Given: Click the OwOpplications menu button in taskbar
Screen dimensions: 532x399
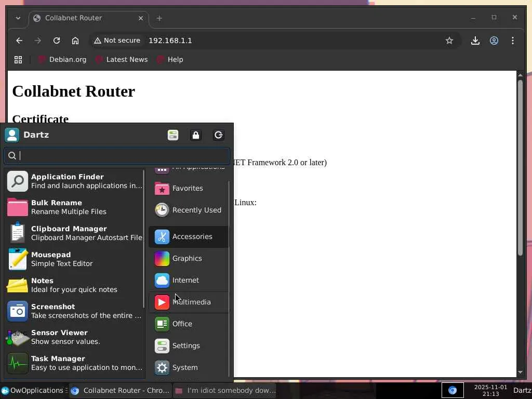Looking at the screenshot, I should 34,391.
